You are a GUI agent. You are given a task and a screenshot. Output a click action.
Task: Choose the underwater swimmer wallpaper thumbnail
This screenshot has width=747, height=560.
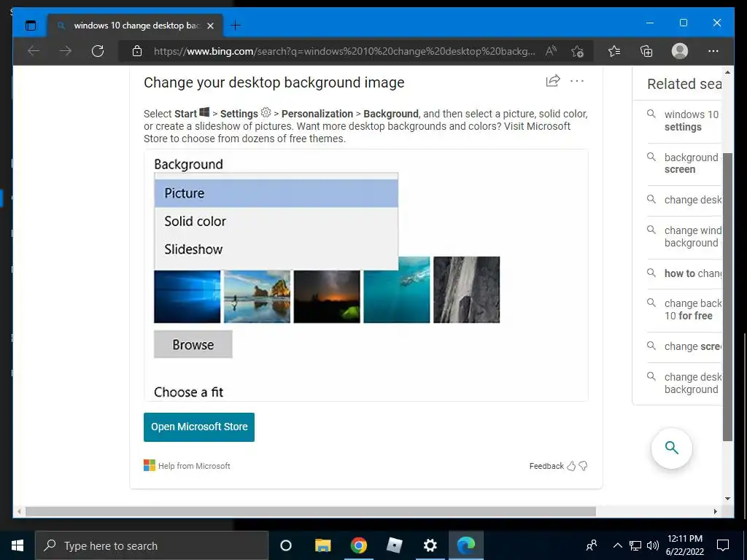396,289
